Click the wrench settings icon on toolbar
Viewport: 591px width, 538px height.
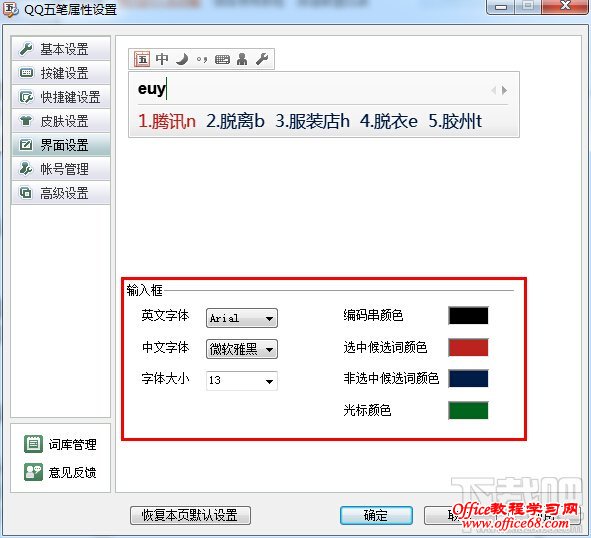click(x=262, y=59)
